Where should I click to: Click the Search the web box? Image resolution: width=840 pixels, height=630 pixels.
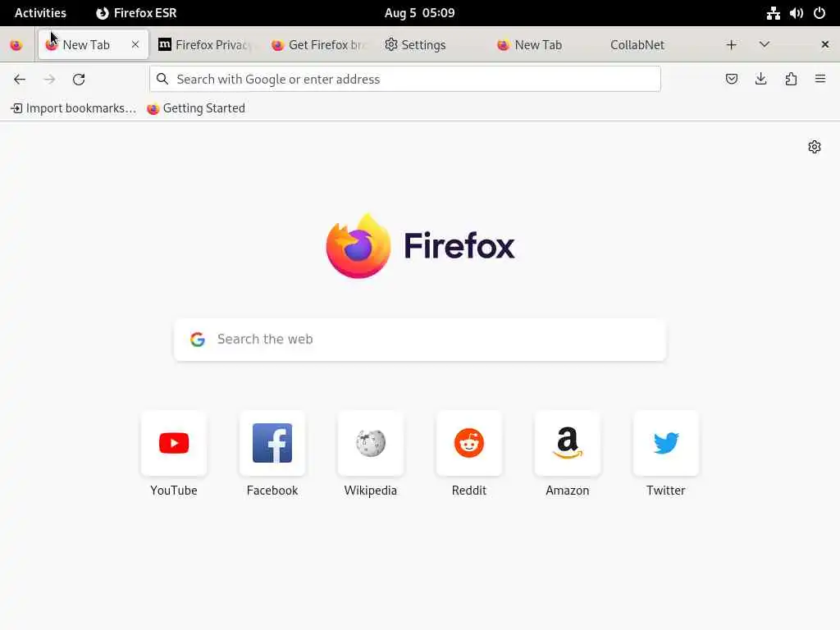click(x=420, y=340)
